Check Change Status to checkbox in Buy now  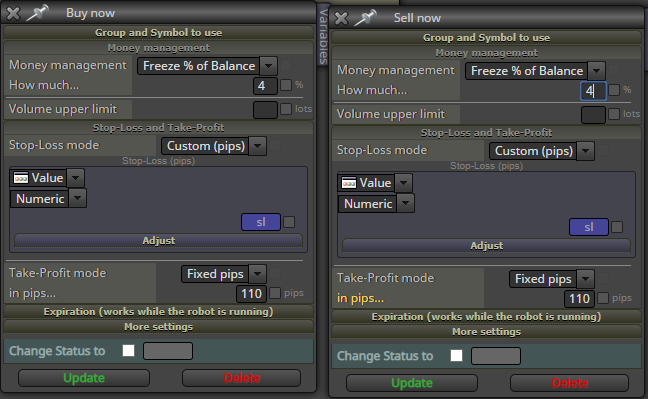(x=129, y=351)
